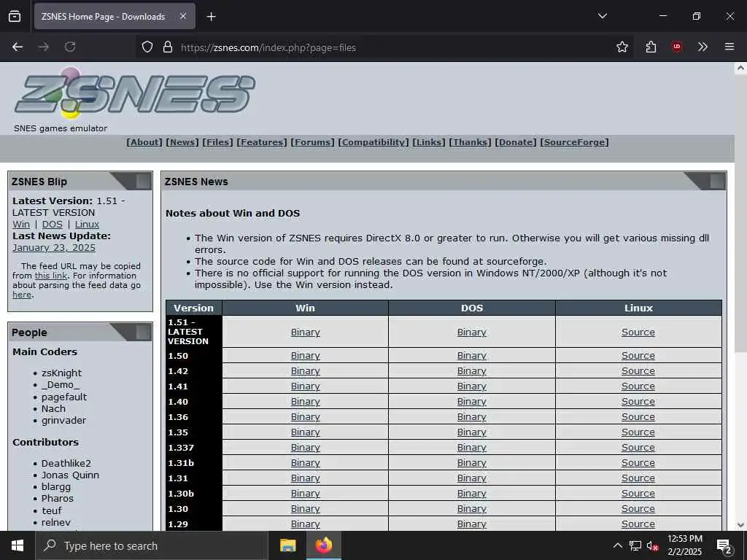View site security via the padlock icon
The image size is (747, 560).
[168, 47]
